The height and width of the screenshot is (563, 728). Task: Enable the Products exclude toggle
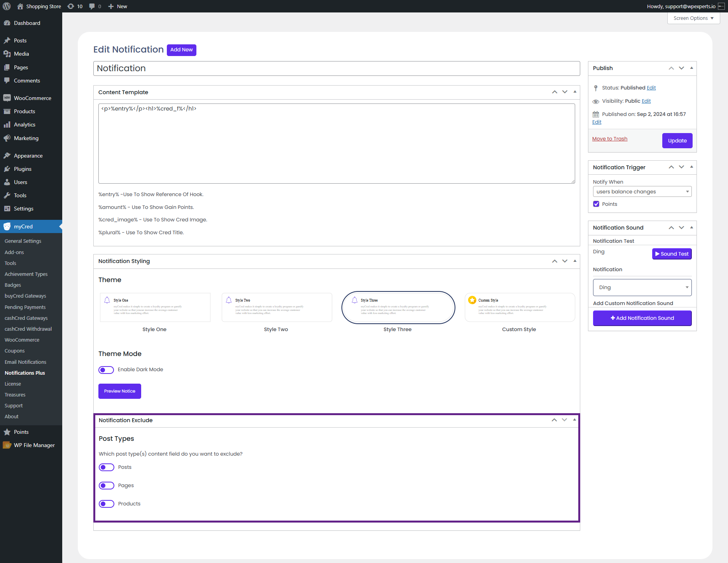107,504
